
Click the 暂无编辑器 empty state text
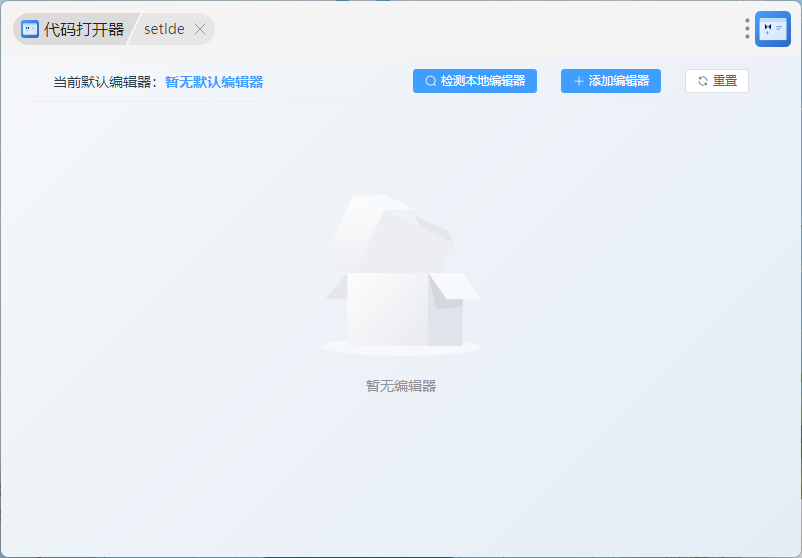[x=401, y=386]
